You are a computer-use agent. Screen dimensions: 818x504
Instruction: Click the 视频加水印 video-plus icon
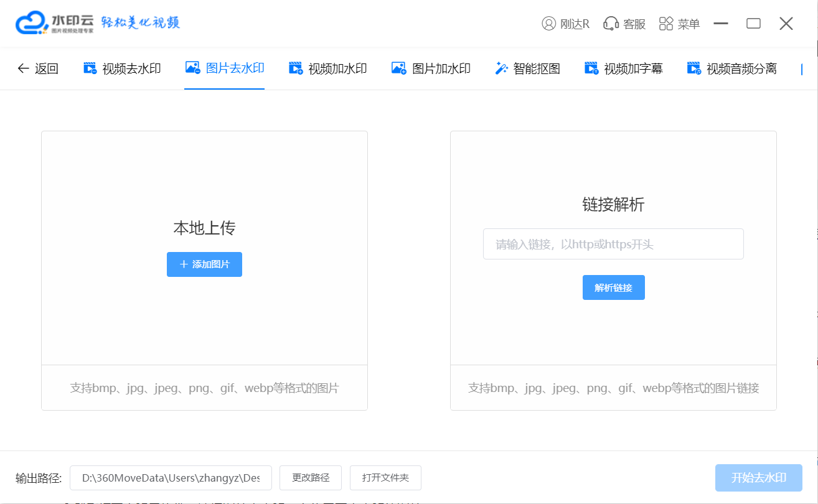point(296,68)
